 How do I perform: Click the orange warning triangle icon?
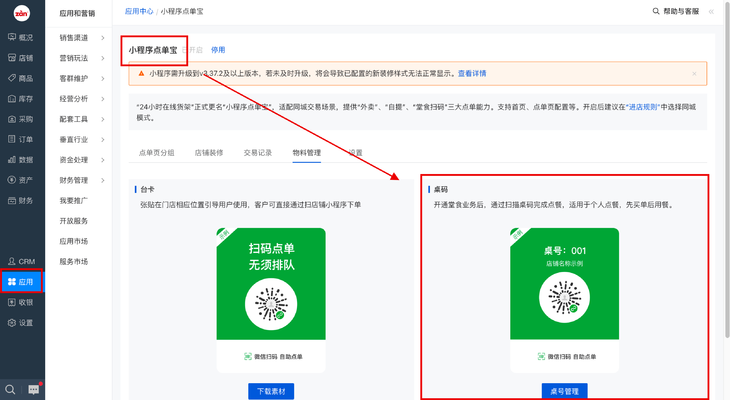click(141, 73)
